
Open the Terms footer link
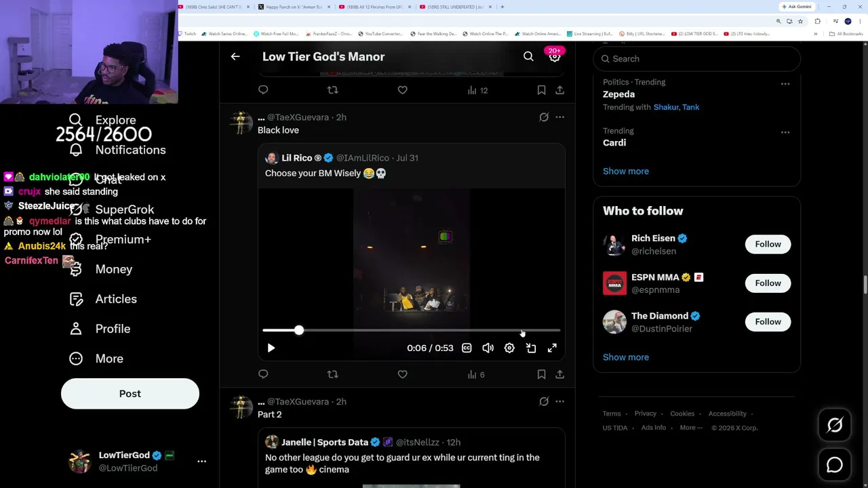tap(612, 413)
